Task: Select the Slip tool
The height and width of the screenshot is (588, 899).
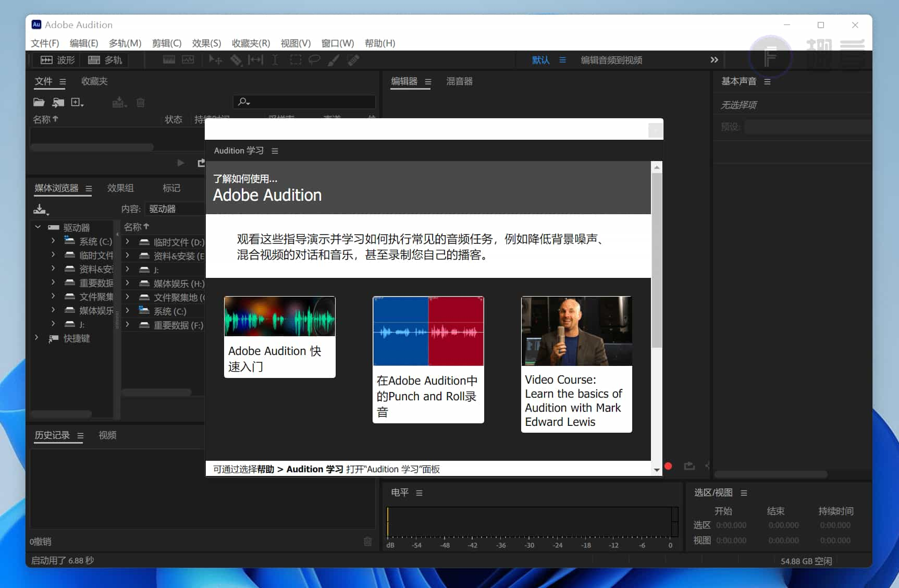Action: [255, 60]
